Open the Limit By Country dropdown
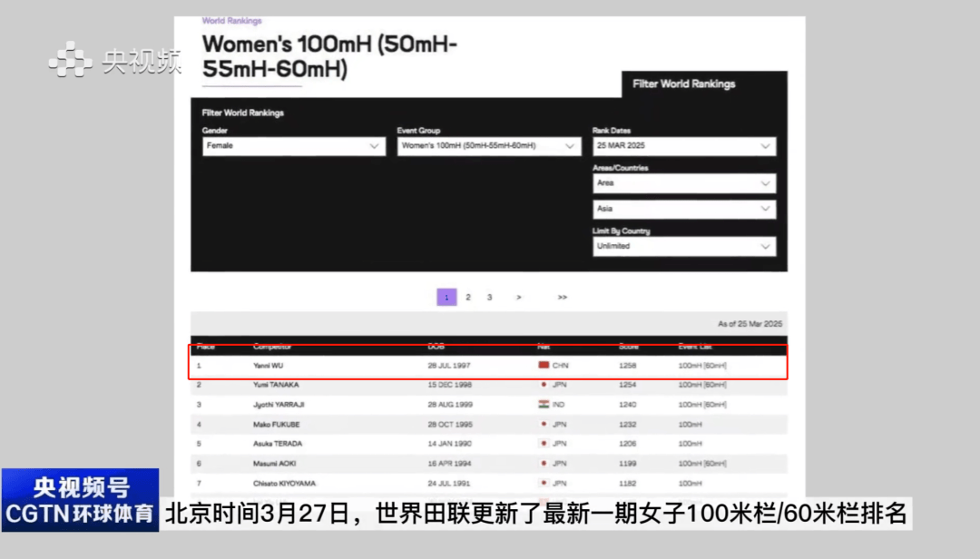Screen dimensions: 980x559 tap(684, 246)
